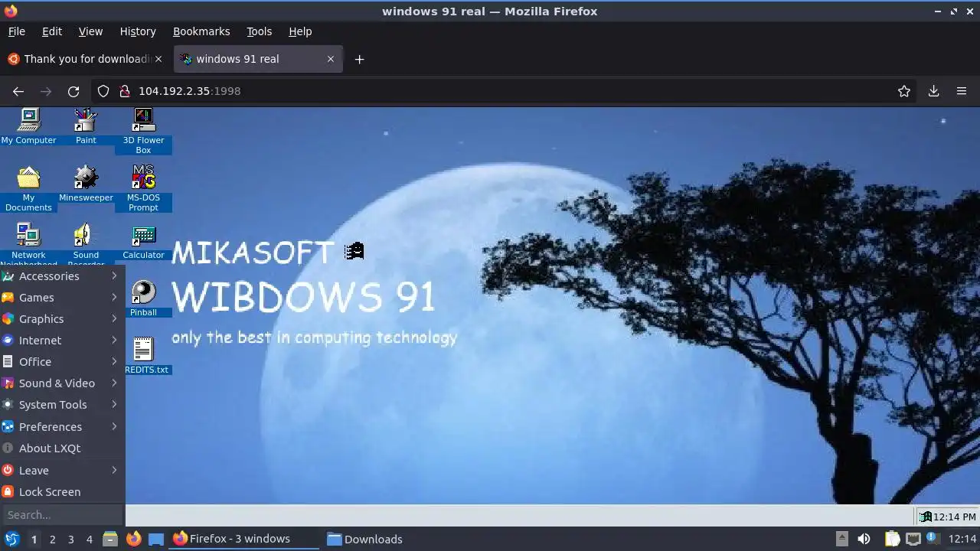This screenshot has width=980, height=551.
Task: Launch Sound Recorder icon
Action: click(86, 243)
